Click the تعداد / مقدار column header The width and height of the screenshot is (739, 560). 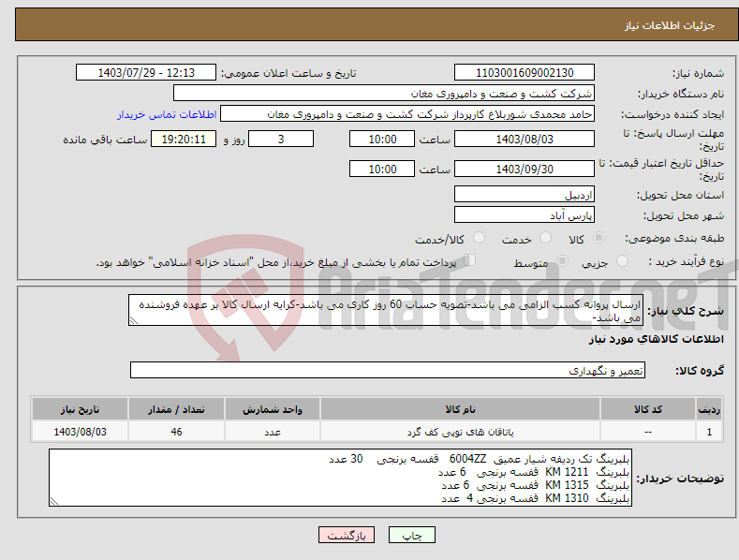(176, 409)
